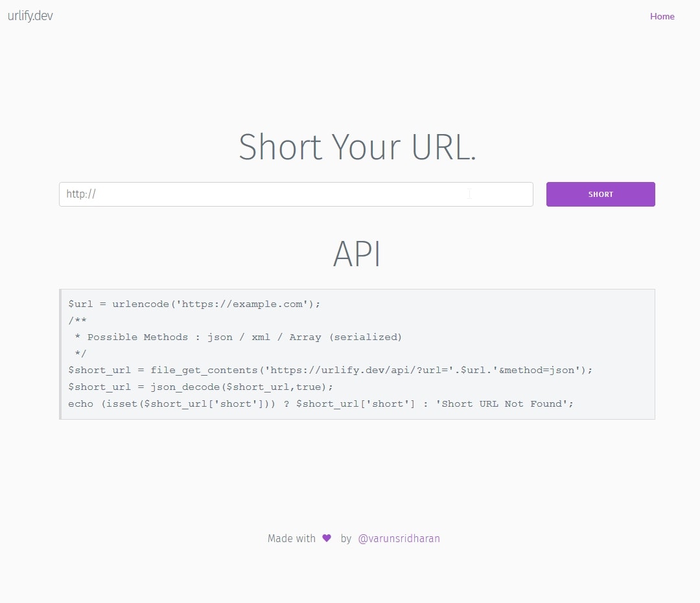Select the 'Made with' footer text
This screenshot has width=700, height=603.
click(291, 538)
